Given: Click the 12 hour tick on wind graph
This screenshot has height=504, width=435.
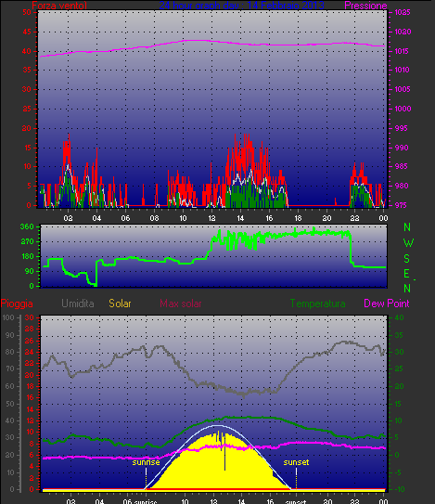Looking at the screenshot, I should point(211,218).
